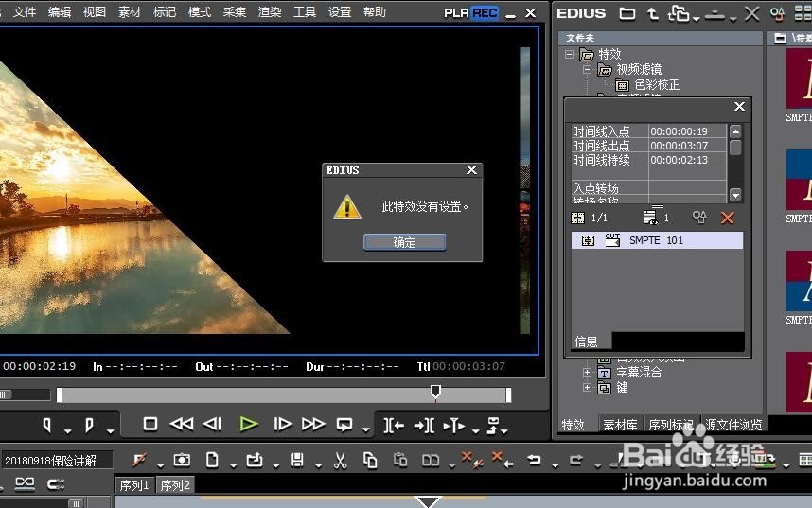Toggle the SMPTE 101 effect enable box
This screenshot has width=812, height=508.
[x=588, y=240]
